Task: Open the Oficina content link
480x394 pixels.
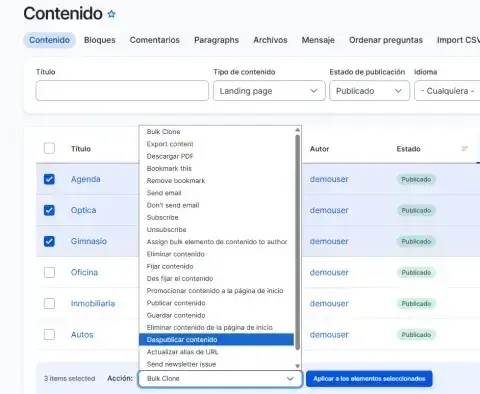Action: click(x=84, y=272)
